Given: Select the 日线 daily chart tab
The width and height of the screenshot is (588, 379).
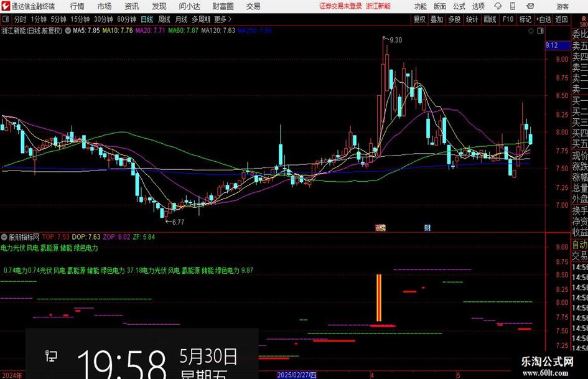Looking at the screenshot, I should (x=147, y=19).
